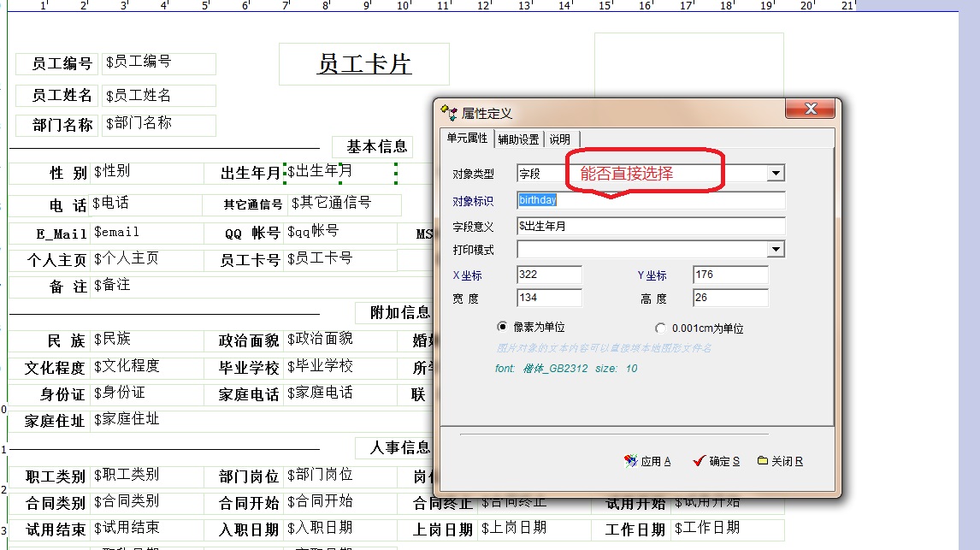
Task: Click the X坐标 input box
Action: pos(549,275)
